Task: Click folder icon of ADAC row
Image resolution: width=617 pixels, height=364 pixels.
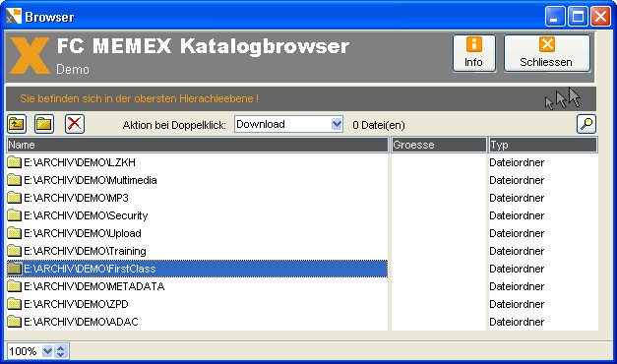Action: tap(14, 322)
